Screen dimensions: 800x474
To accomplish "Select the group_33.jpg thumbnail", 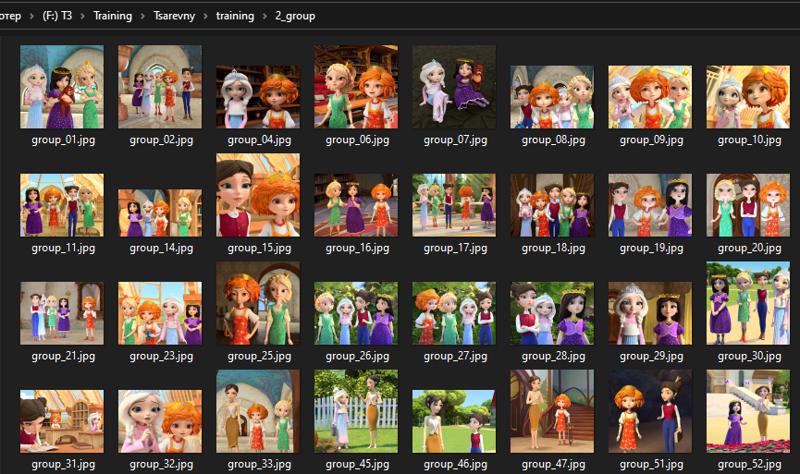I will pyautogui.click(x=258, y=411).
